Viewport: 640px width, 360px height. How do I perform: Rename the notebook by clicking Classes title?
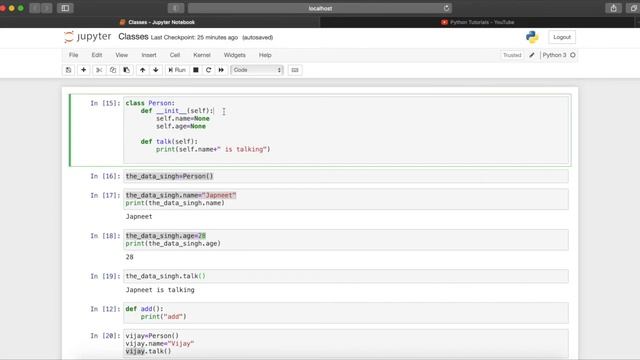coord(133,37)
